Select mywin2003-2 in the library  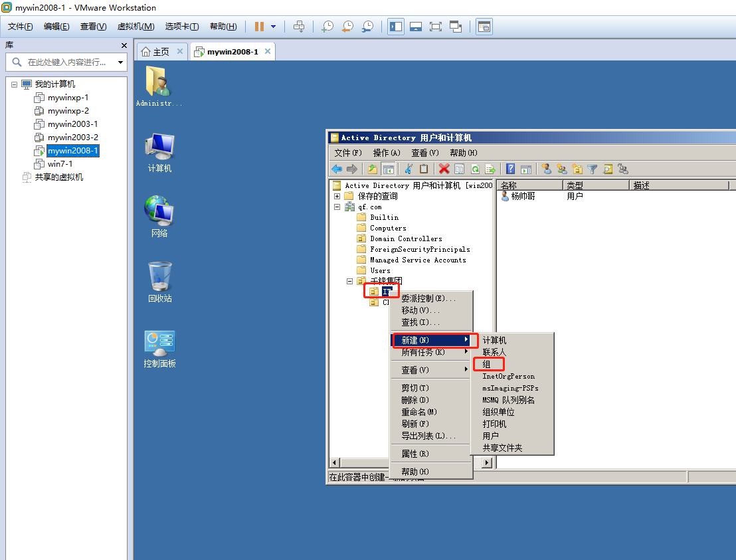pyautogui.click(x=73, y=138)
